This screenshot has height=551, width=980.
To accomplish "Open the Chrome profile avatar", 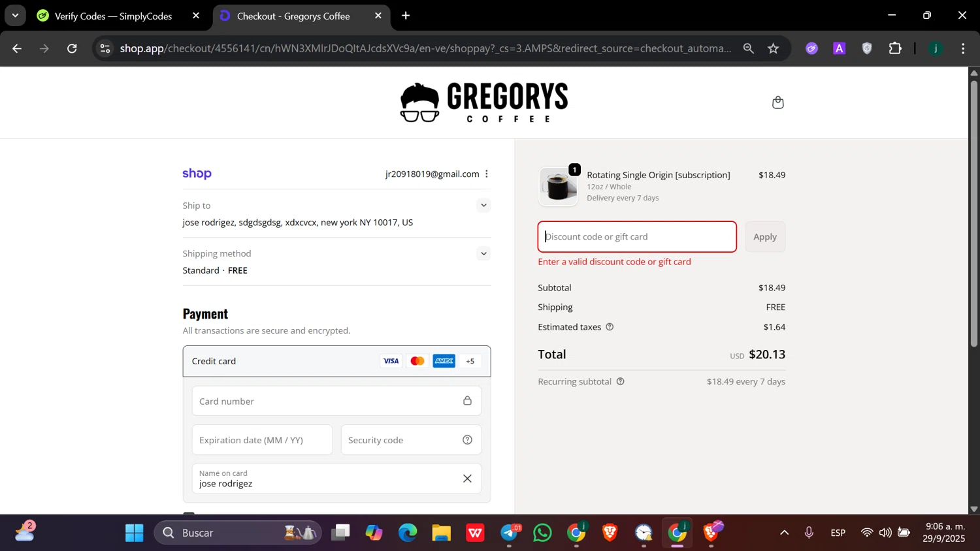I will point(936,48).
